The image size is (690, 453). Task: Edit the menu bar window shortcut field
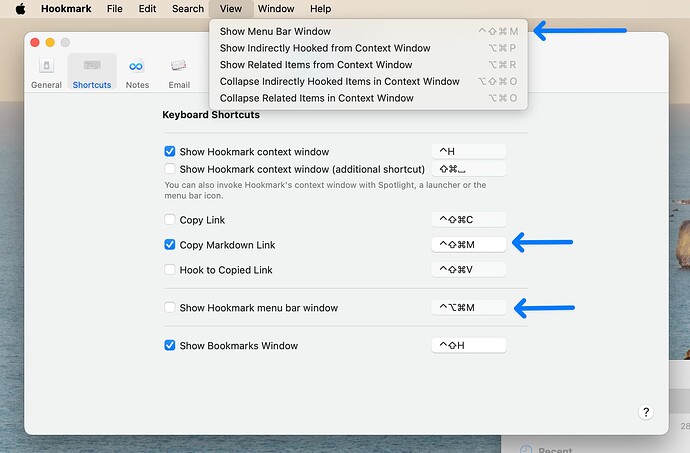469,307
